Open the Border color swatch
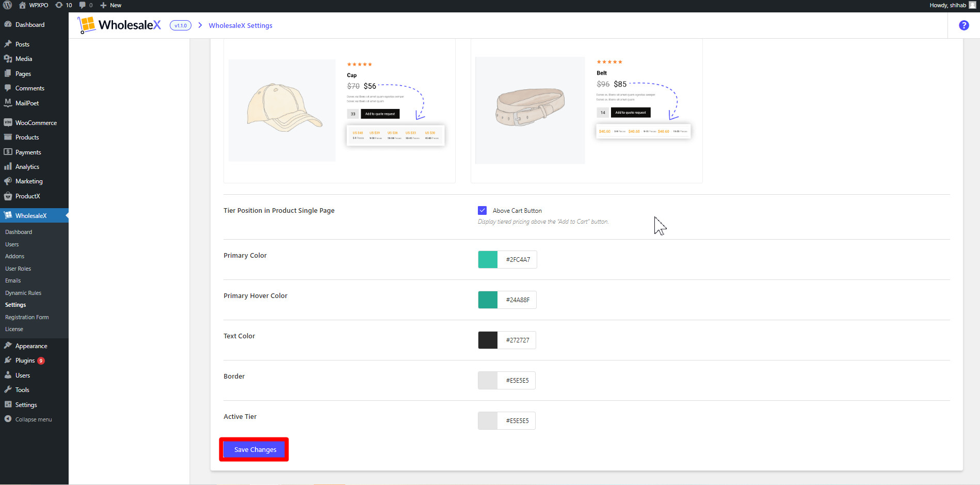This screenshot has height=485, width=980. (488, 380)
